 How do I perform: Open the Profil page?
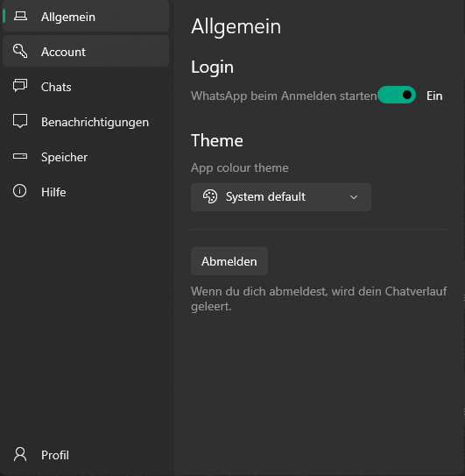86,455
